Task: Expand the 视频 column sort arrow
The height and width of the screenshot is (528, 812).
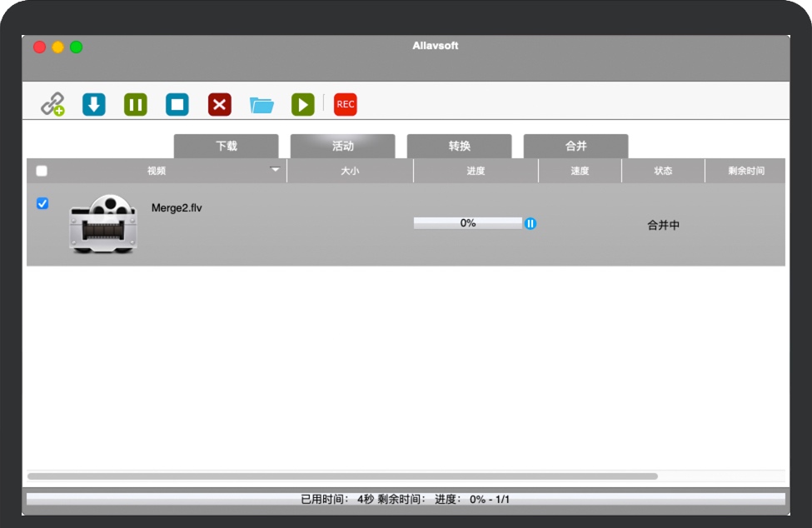Action: [x=276, y=170]
